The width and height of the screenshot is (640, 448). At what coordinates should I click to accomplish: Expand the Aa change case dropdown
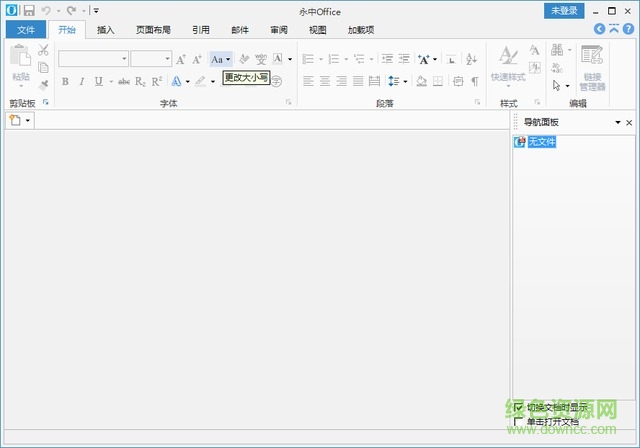pos(228,59)
